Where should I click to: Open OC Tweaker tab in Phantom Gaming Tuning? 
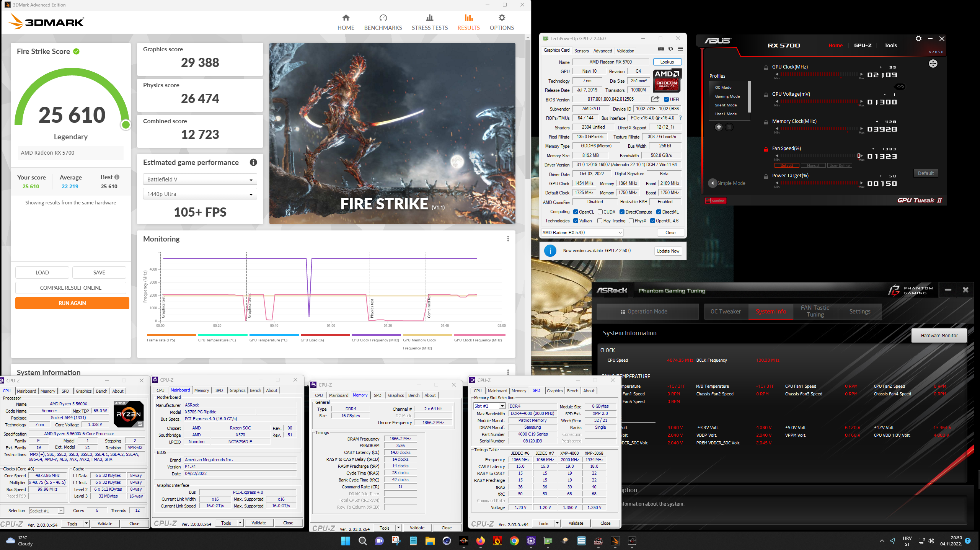click(726, 312)
